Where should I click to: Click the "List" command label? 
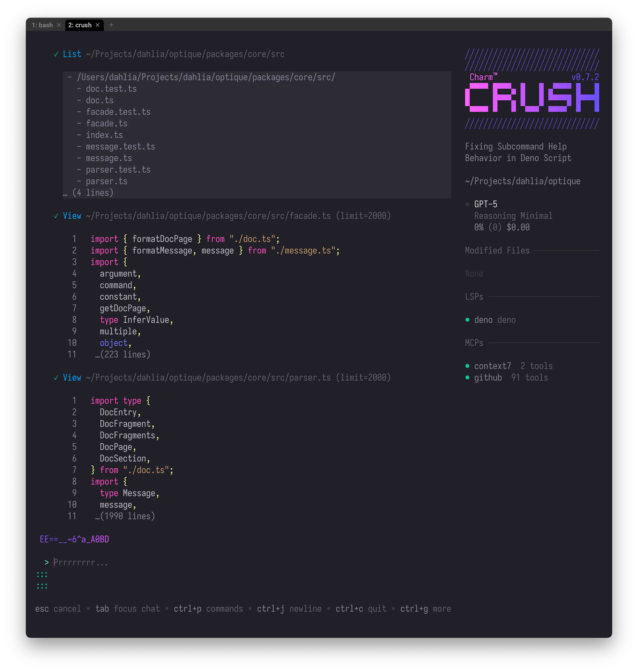click(72, 54)
